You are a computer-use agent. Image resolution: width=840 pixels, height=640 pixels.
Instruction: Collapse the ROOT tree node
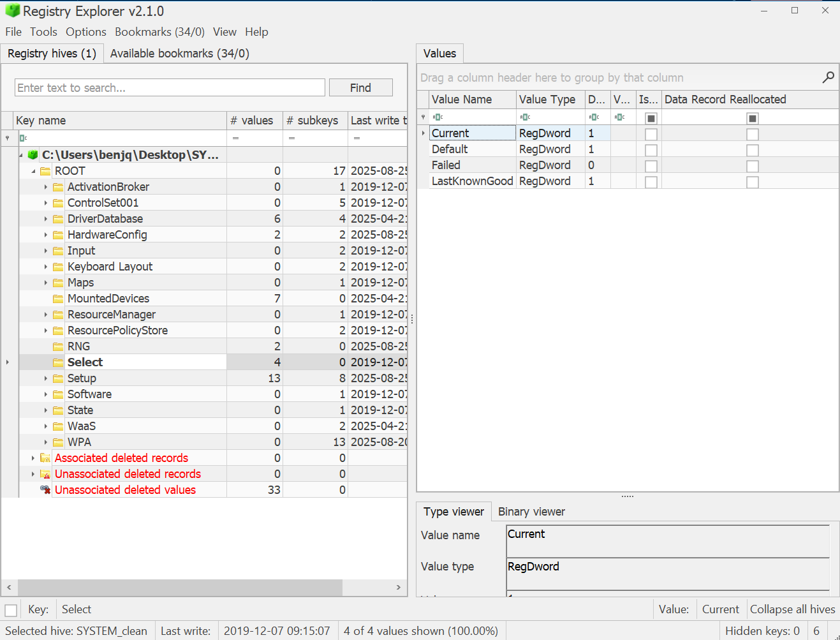point(33,171)
